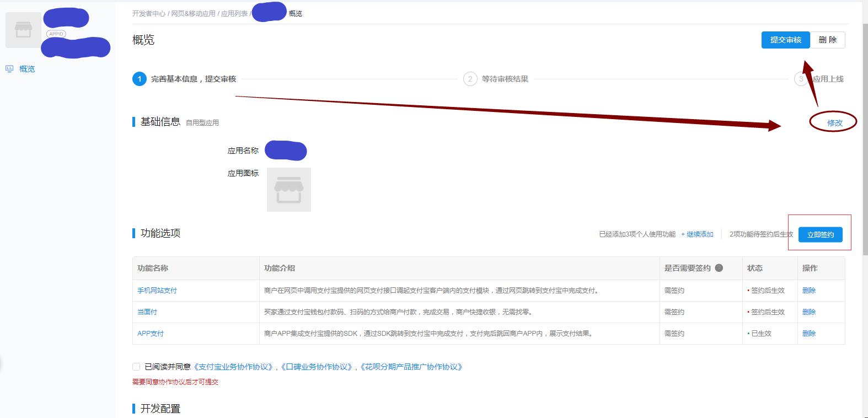The image size is (868, 418).
Task: Click the 2项功能待签约后生效 text
Action: click(x=761, y=234)
